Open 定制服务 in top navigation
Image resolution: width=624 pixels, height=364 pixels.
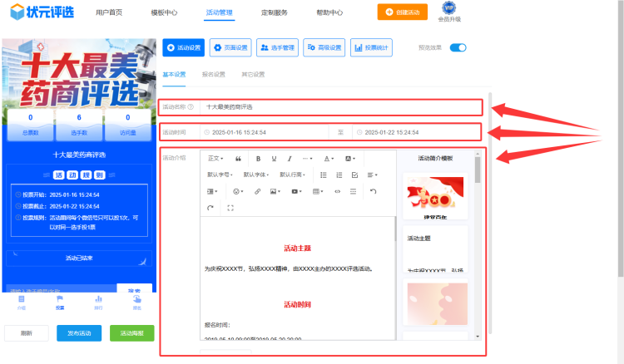click(x=275, y=12)
